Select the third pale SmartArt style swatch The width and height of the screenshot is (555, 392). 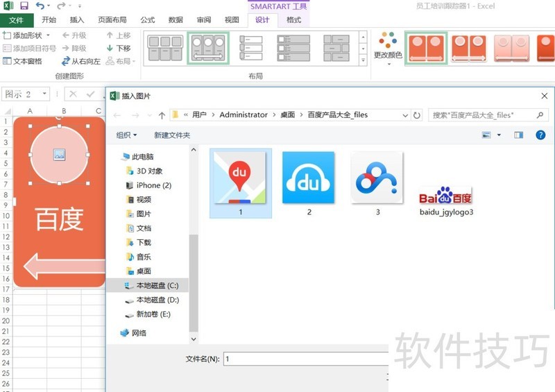point(511,48)
